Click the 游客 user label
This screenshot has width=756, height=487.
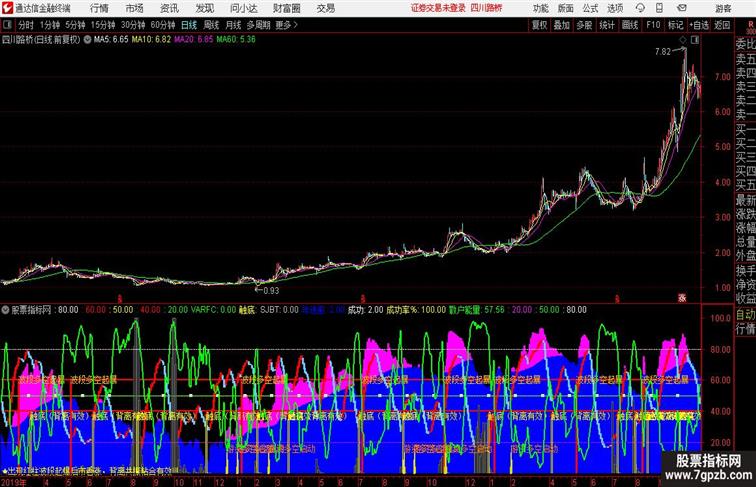[723, 8]
